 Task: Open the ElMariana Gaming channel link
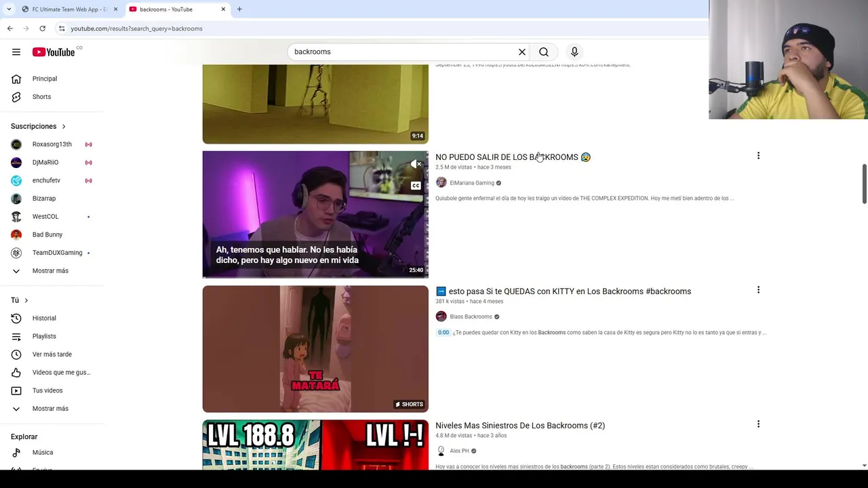(472, 183)
